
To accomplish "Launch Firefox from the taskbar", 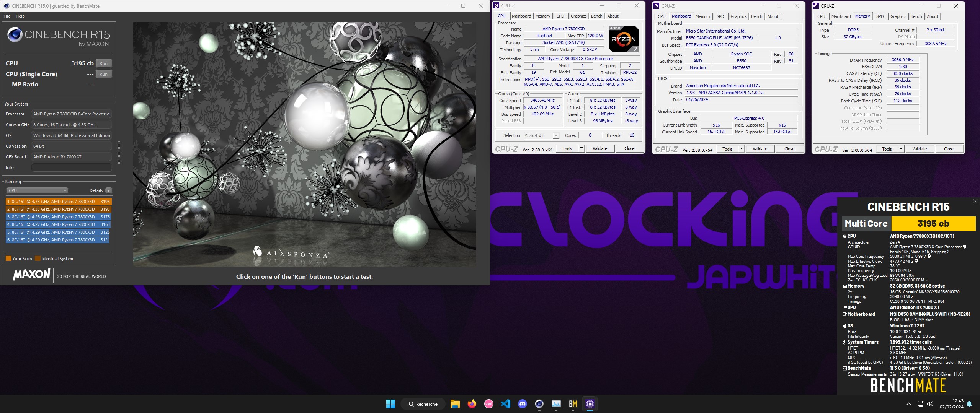I will [x=472, y=404].
